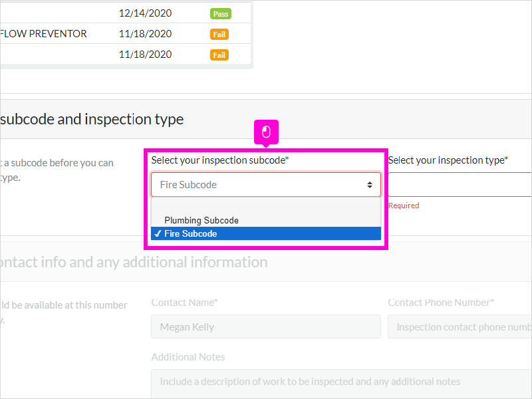
Task: Click the Fail badge for FLOW PREVENTOR row
Action: pos(219,35)
